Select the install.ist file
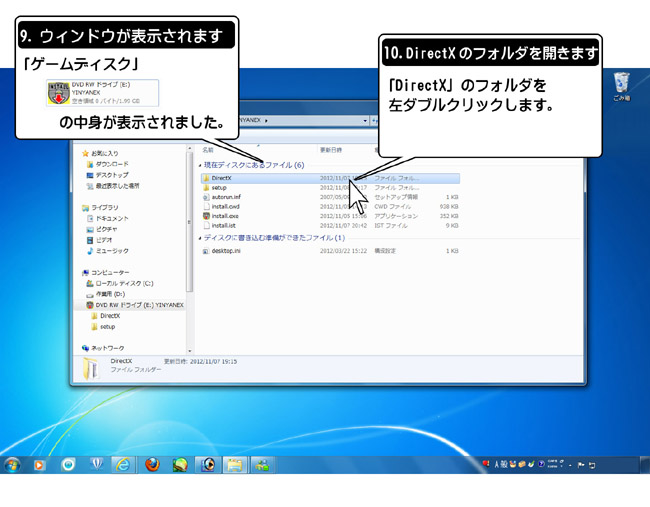The height and width of the screenshot is (507, 650). [x=330, y=226]
